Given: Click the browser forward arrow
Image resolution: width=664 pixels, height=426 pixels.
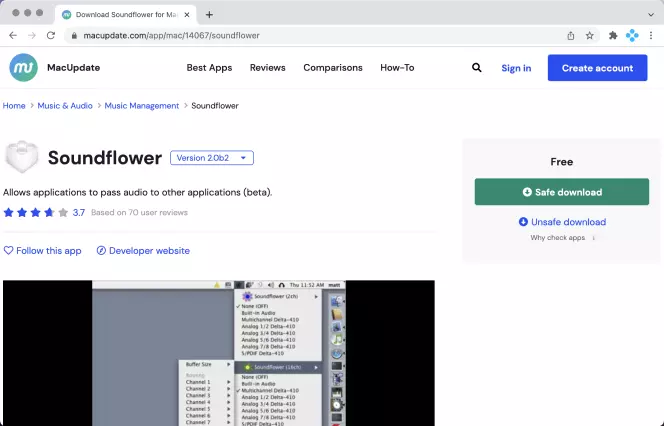Looking at the screenshot, I should pos(32,36).
